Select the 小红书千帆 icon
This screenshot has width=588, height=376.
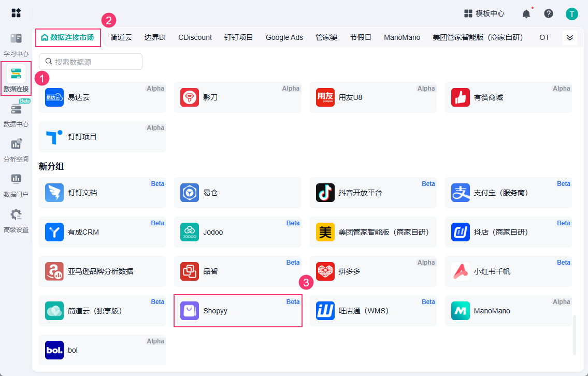coord(461,271)
